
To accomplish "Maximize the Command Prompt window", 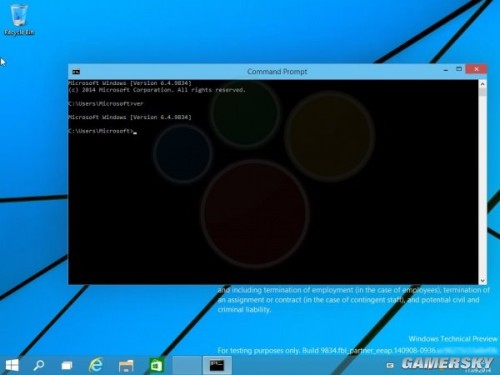I will pos(459,69).
